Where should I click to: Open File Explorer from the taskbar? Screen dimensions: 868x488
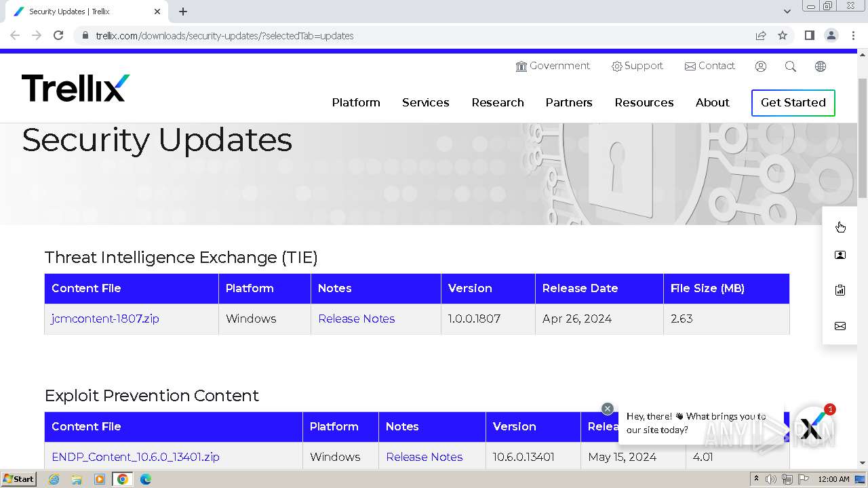tap(77, 479)
